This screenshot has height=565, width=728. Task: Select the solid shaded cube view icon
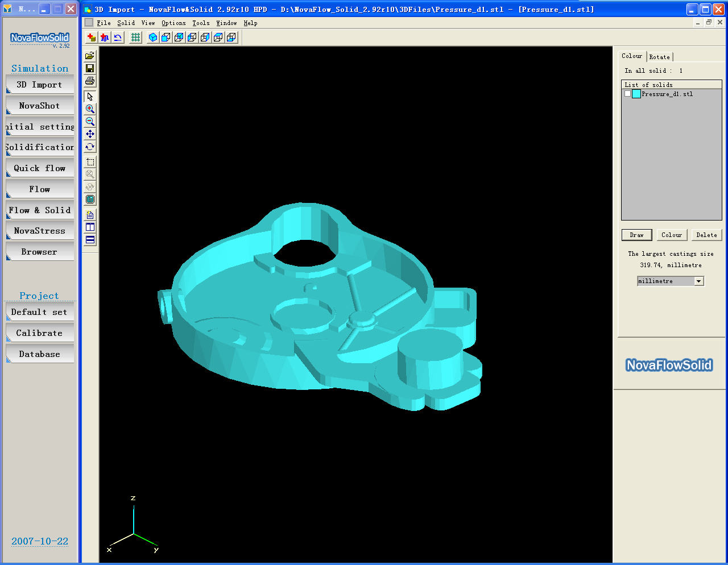153,38
